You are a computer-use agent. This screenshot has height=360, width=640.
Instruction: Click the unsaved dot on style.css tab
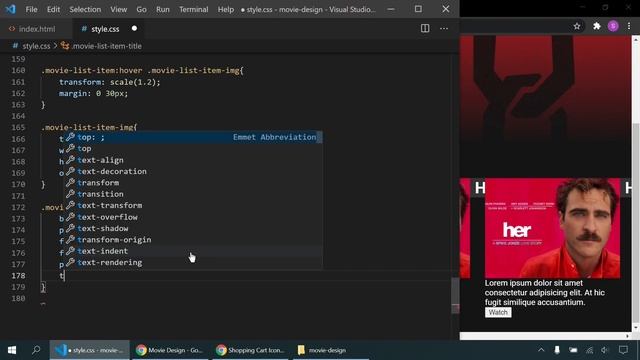[x=134, y=29]
